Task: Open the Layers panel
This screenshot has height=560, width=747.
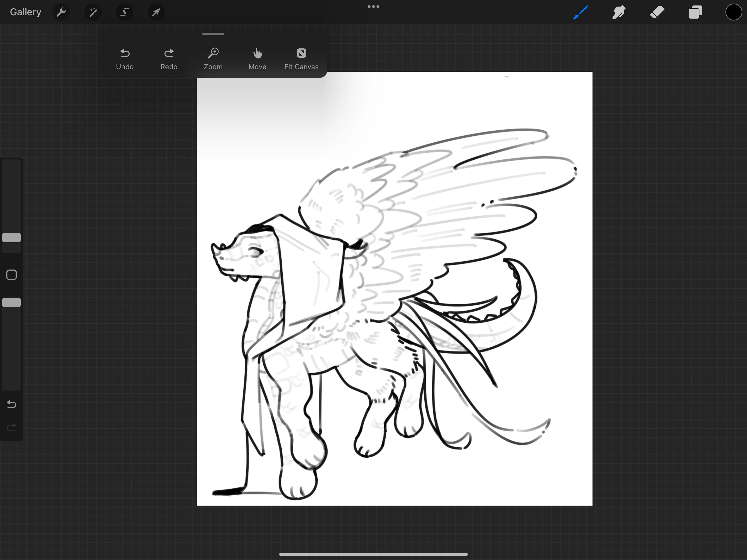Action: coord(695,12)
